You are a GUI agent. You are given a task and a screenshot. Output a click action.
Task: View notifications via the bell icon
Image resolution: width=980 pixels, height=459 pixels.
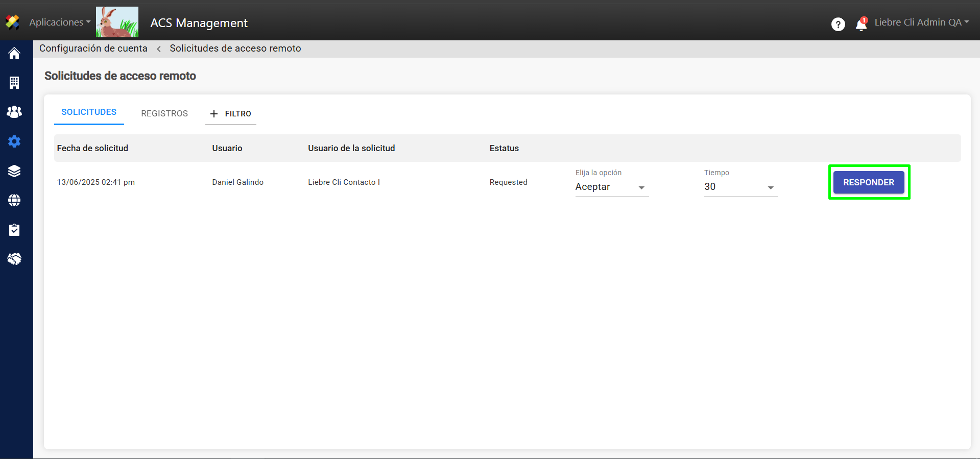tap(861, 24)
